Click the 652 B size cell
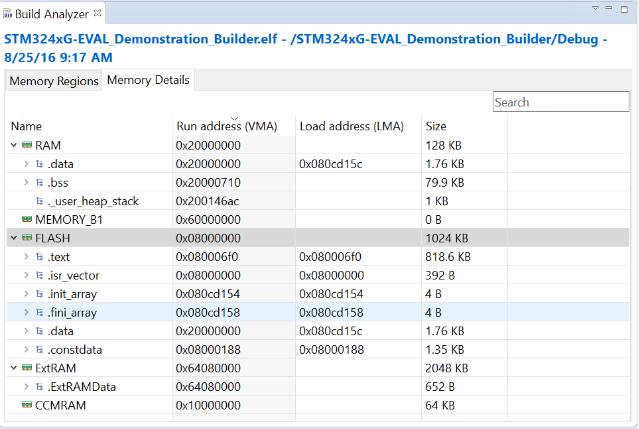639x429 pixels. [x=440, y=387]
